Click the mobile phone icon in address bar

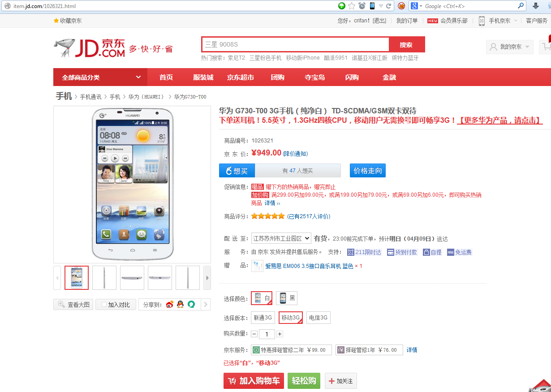pyautogui.click(x=372, y=6)
